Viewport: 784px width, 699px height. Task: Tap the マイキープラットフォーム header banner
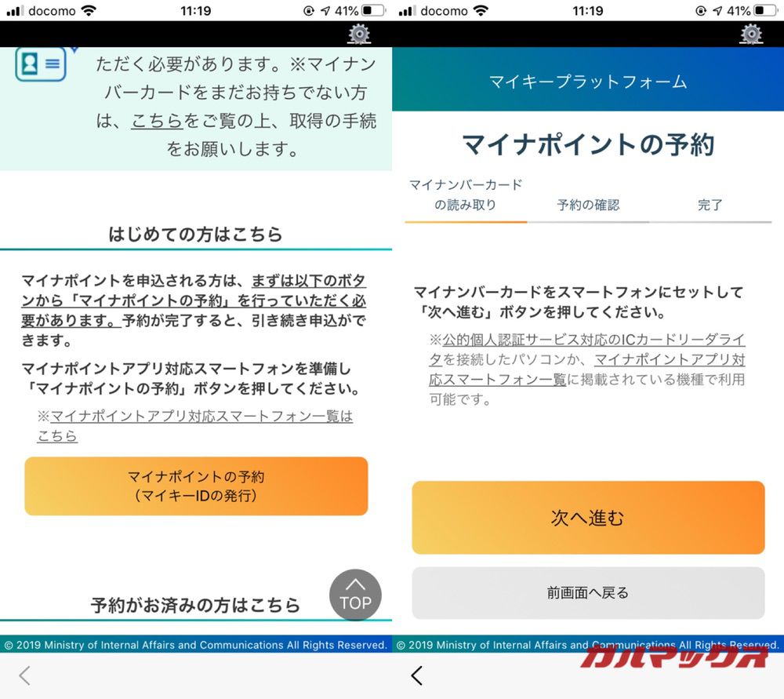click(x=588, y=82)
